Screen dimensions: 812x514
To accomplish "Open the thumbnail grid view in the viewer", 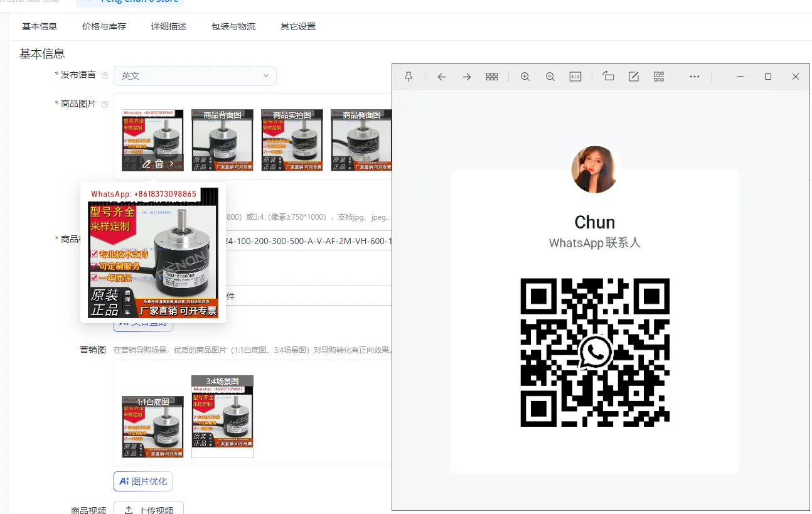I will click(x=492, y=76).
